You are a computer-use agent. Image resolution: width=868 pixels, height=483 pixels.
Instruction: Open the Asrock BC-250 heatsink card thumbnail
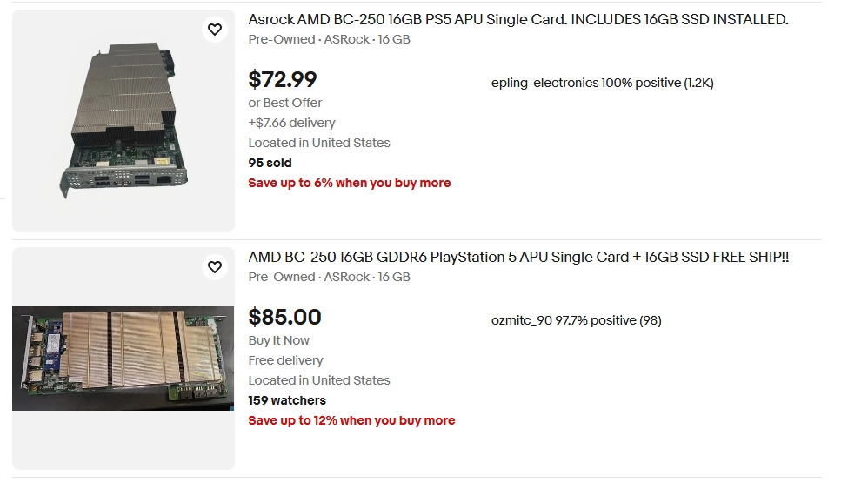pyautogui.click(x=124, y=121)
